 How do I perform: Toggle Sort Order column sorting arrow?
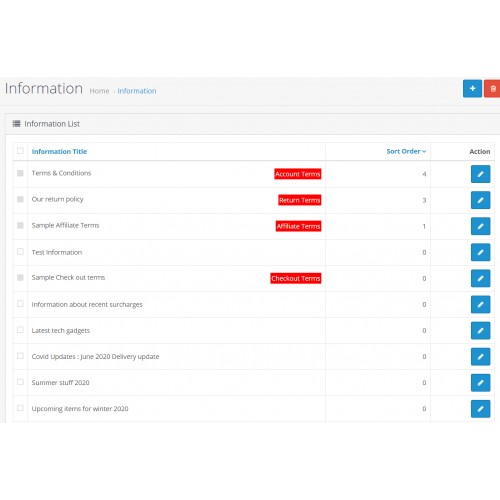coord(424,151)
